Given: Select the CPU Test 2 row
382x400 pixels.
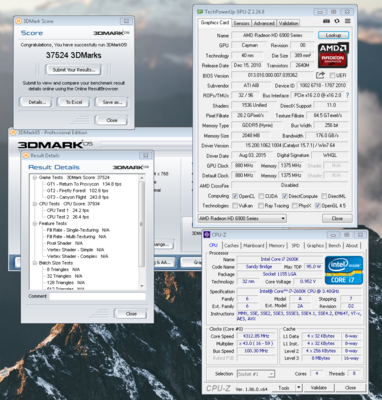Looking at the screenshot, I should [68, 217].
